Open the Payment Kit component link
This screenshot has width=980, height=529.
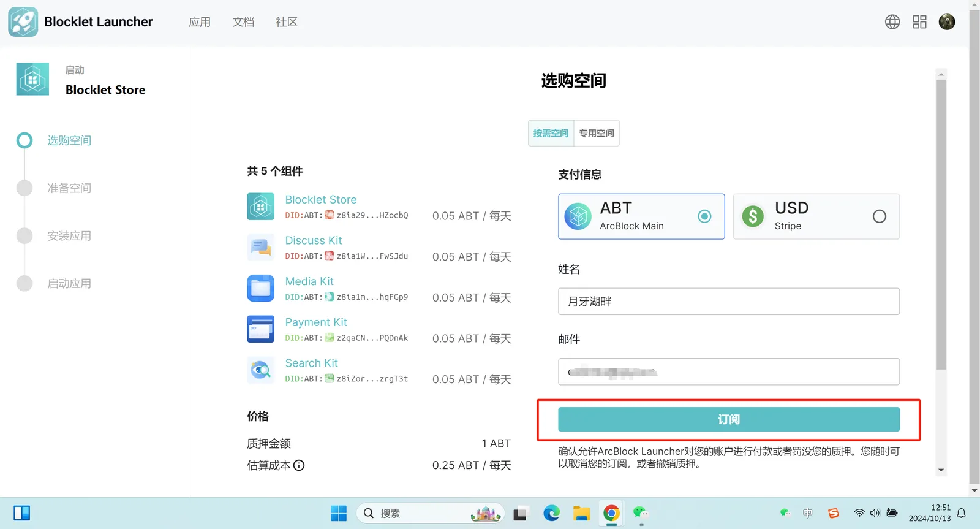coord(316,322)
